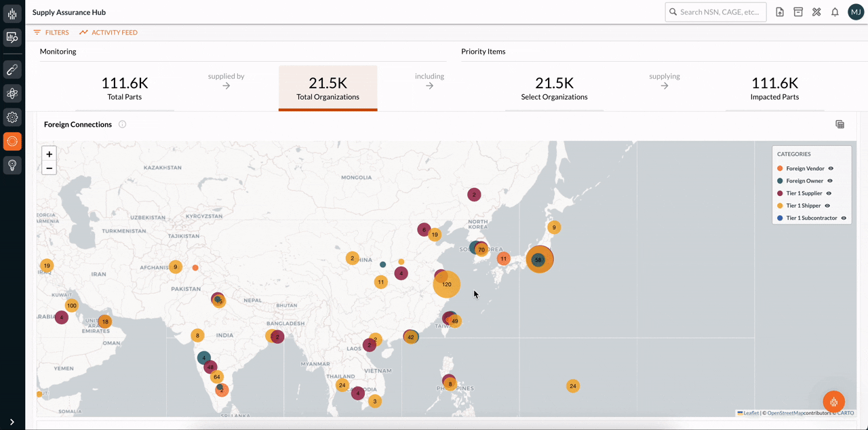Select the highlighted circle icon in the sidebar
The image size is (868, 430).
pyautogui.click(x=12, y=141)
